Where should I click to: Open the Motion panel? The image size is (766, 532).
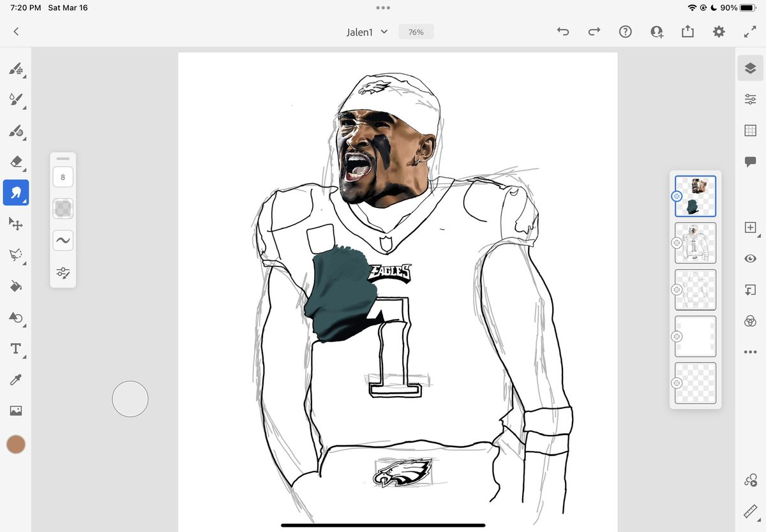[750, 481]
